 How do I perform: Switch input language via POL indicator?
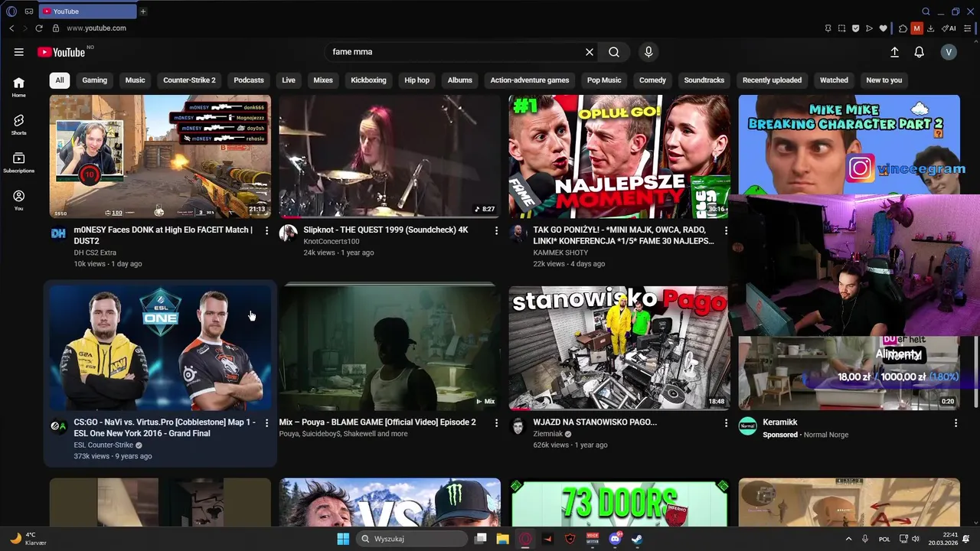click(x=884, y=539)
